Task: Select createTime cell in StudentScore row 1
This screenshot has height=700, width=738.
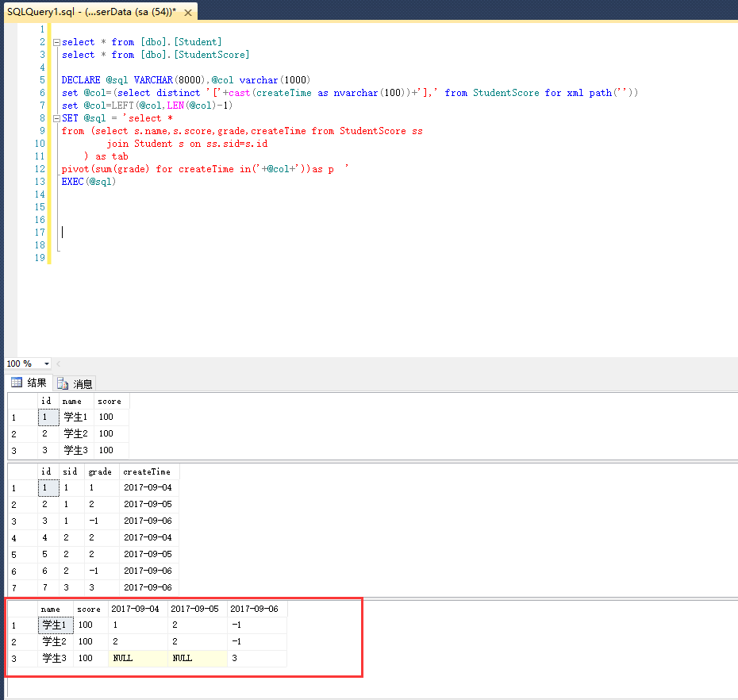Action: pos(149,487)
